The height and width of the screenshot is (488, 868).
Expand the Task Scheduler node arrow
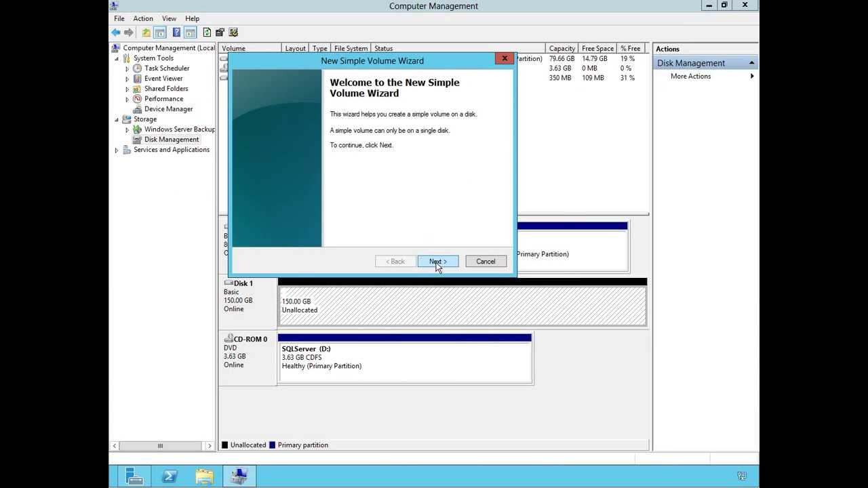127,68
